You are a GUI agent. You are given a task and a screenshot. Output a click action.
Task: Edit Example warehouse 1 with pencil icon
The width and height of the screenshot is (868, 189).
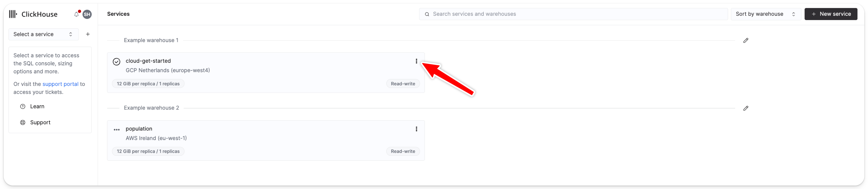(746, 41)
